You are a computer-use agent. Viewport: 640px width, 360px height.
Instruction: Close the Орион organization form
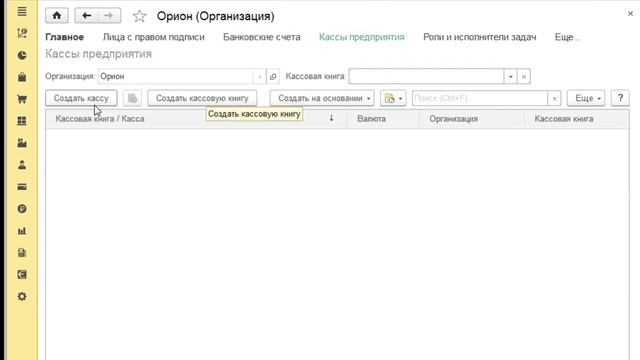tap(630, 13)
